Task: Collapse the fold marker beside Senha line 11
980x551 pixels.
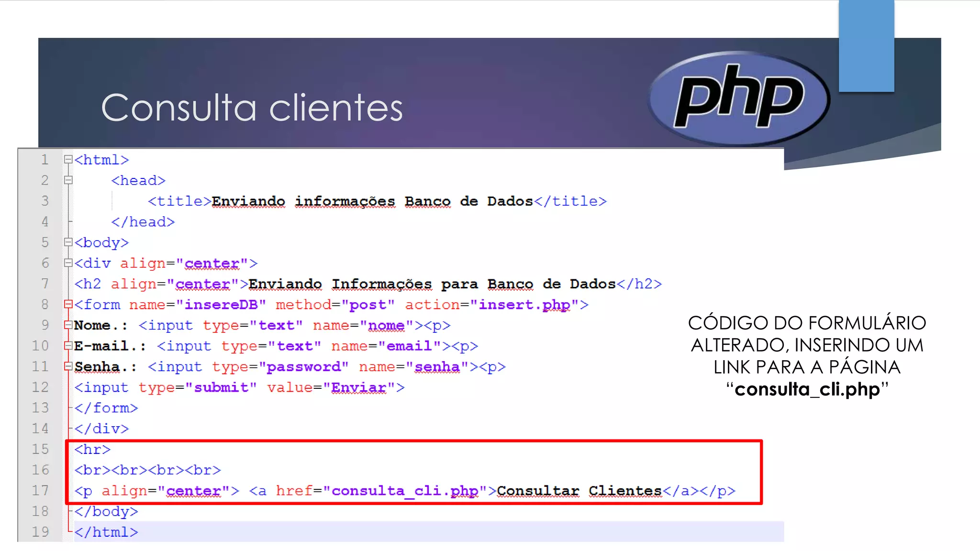Action: [68, 366]
